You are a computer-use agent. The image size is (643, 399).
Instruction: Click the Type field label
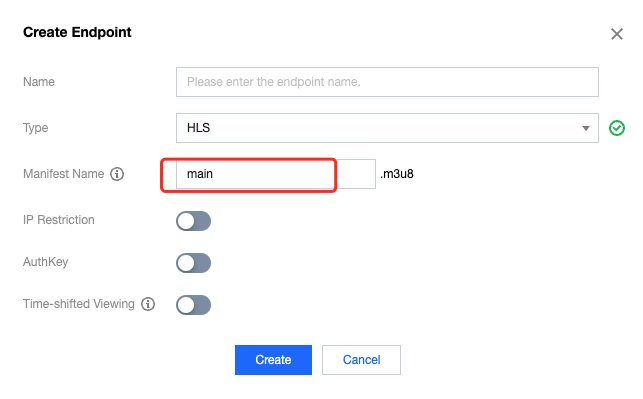click(x=36, y=128)
